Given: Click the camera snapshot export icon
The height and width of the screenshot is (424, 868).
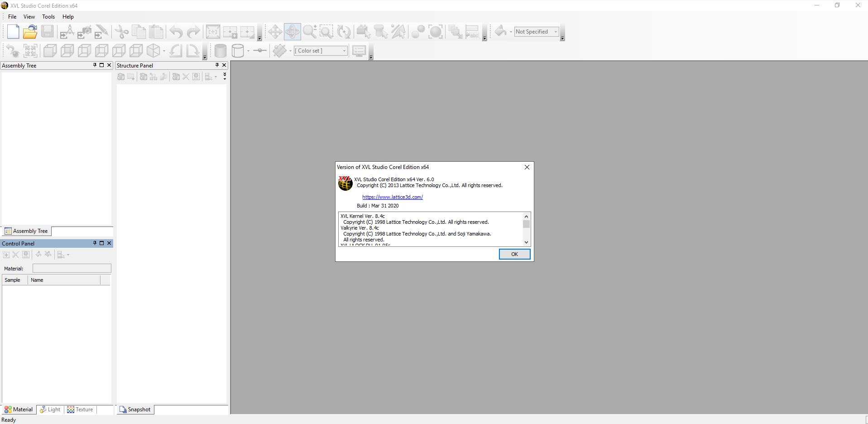Looking at the screenshot, I should (x=84, y=32).
